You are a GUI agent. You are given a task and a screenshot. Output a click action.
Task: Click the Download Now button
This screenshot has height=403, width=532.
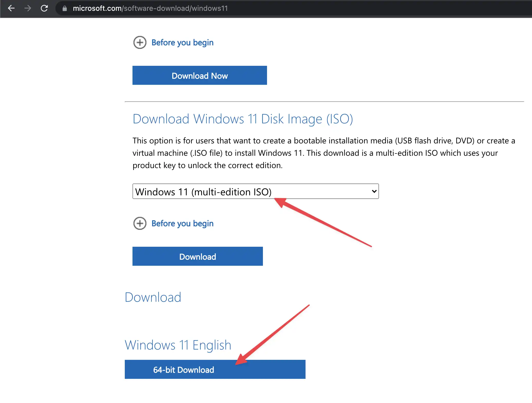(200, 75)
